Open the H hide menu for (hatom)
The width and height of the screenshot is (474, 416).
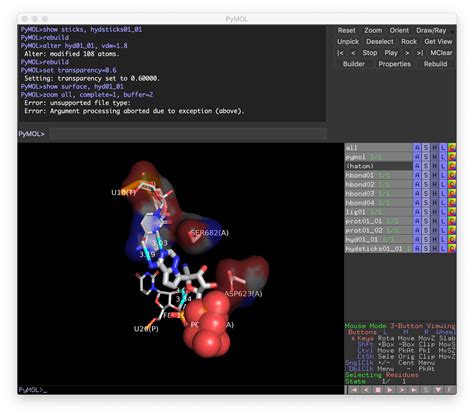[x=434, y=166]
